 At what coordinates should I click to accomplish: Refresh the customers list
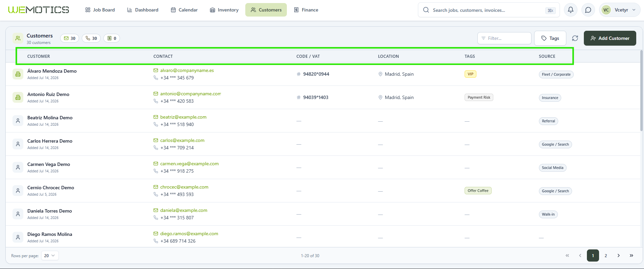pos(575,38)
